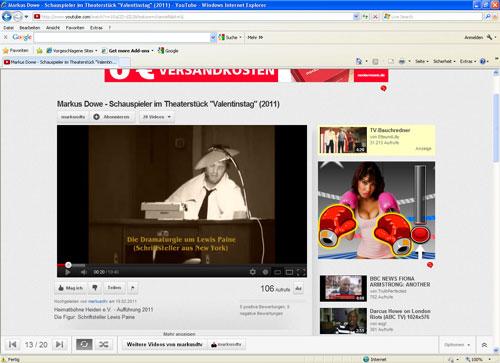Click the add to favorites bar icon
The height and width of the screenshot is (363, 500).
pyautogui.click(x=40, y=51)
